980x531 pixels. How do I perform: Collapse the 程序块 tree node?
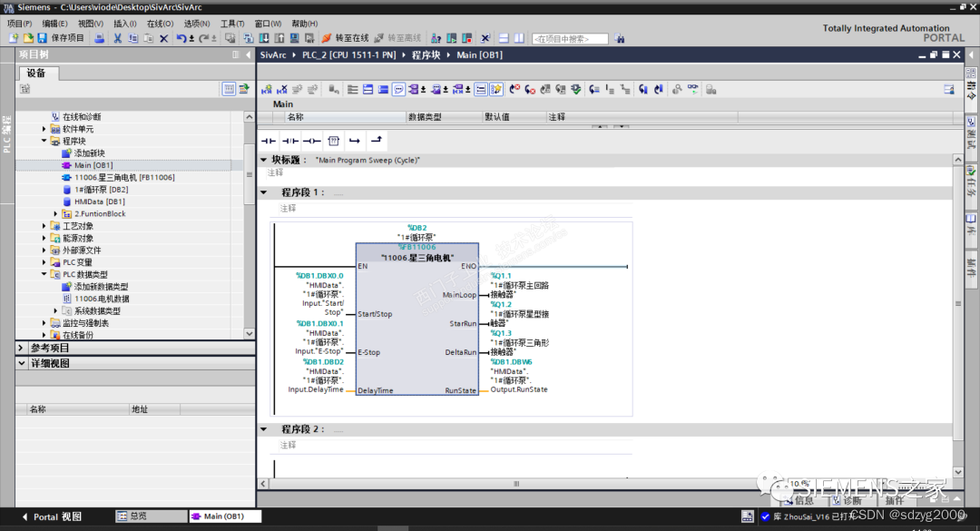44,141
